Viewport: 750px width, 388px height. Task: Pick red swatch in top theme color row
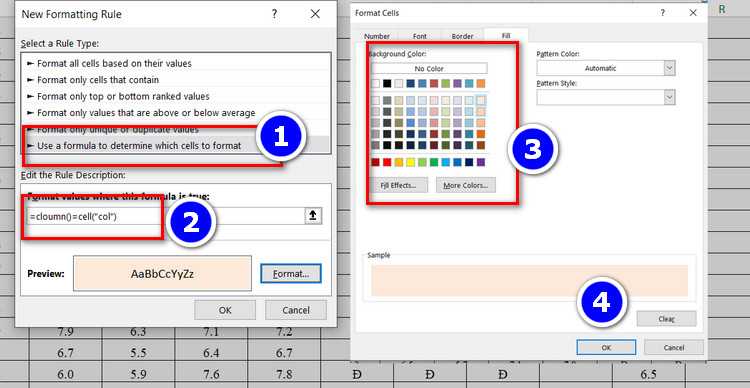[x=434, y=83]
